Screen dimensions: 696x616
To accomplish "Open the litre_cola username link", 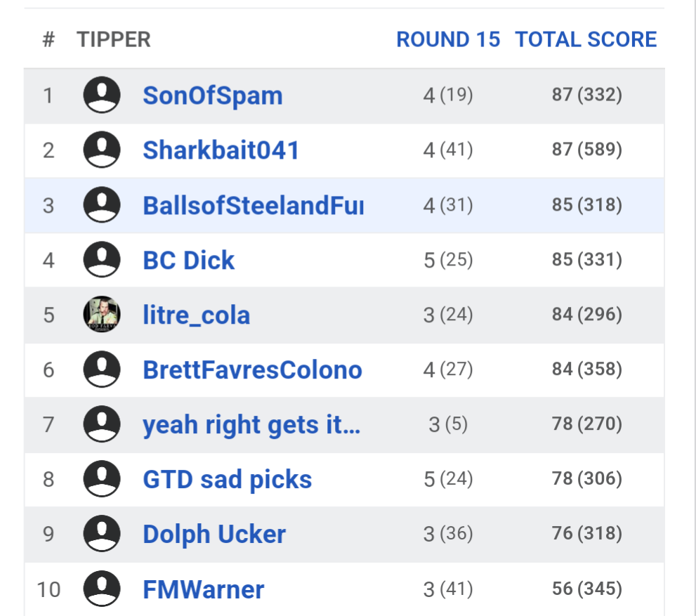I will pos(196,315).
